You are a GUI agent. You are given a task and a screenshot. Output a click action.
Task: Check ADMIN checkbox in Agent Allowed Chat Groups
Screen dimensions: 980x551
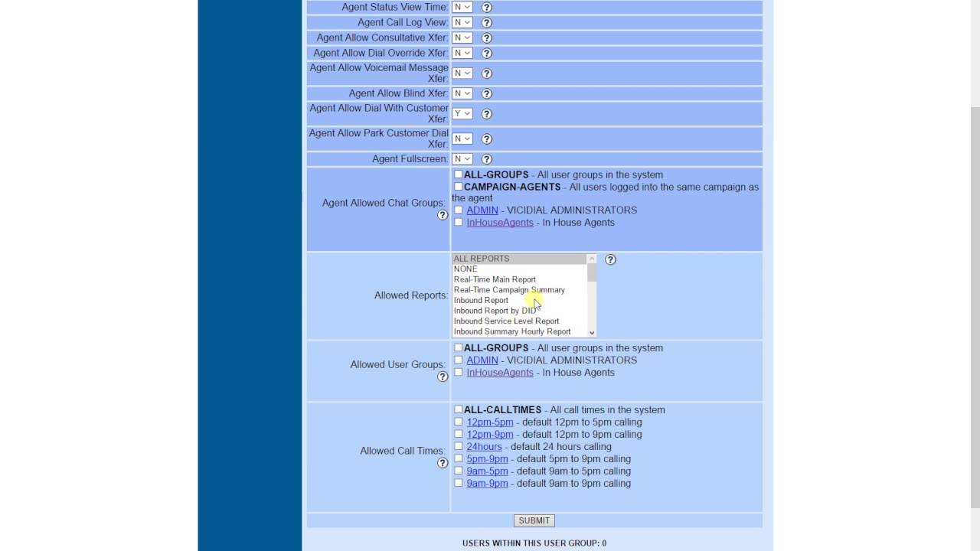coord(459,210)
